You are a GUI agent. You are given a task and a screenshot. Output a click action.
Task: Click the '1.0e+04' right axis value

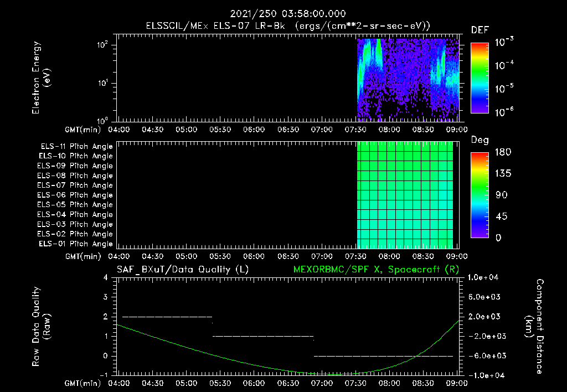coord(483,277)
